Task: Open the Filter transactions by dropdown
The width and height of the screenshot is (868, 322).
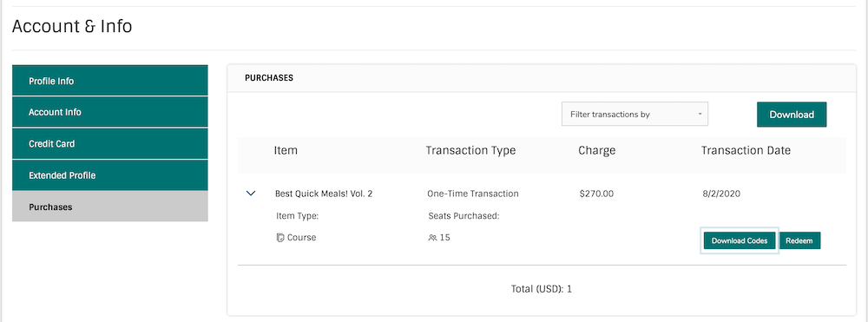Action: click(635, 114)
